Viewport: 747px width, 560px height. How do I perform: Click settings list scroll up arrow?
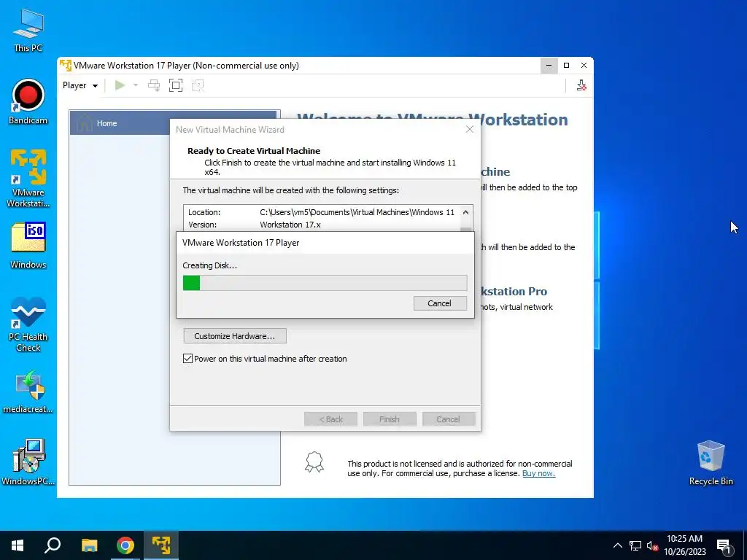466,212
